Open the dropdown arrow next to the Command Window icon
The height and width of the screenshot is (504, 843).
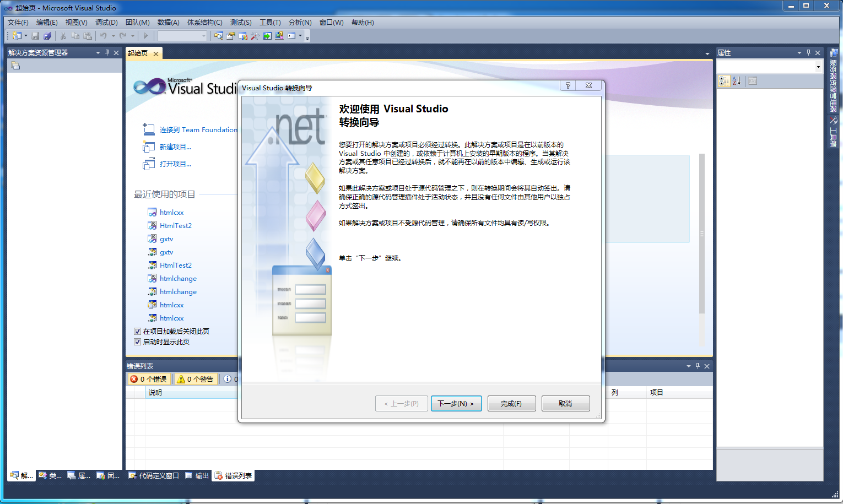tap(300, 36)
